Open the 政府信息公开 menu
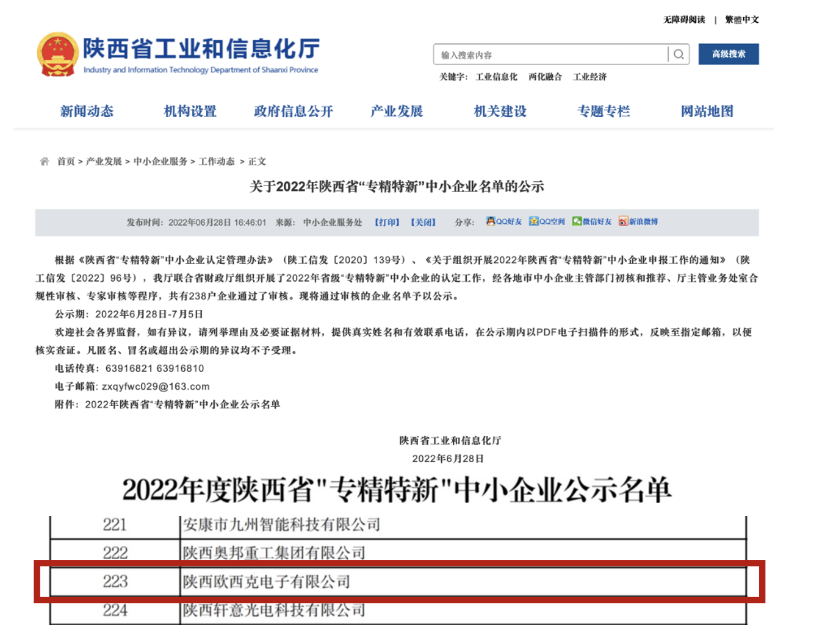Screen dimensions: 836x644 [x=294, y=111]
